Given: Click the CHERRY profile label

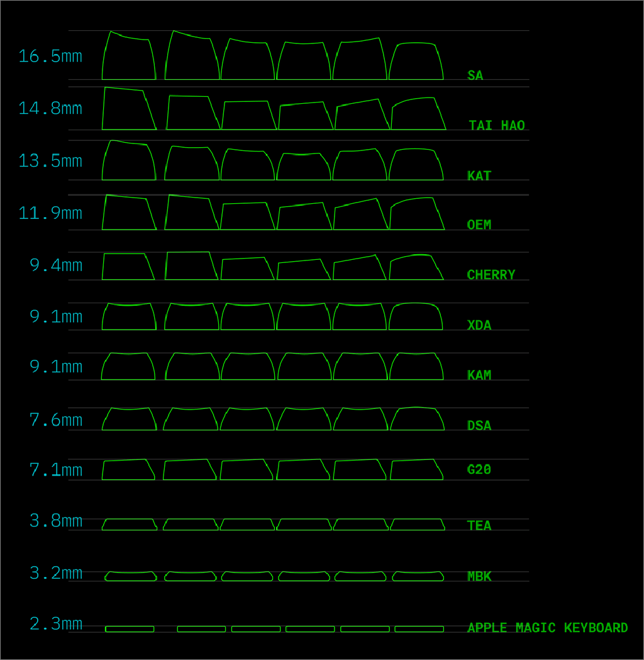Looking at the screenshot, I should point(491,275).
